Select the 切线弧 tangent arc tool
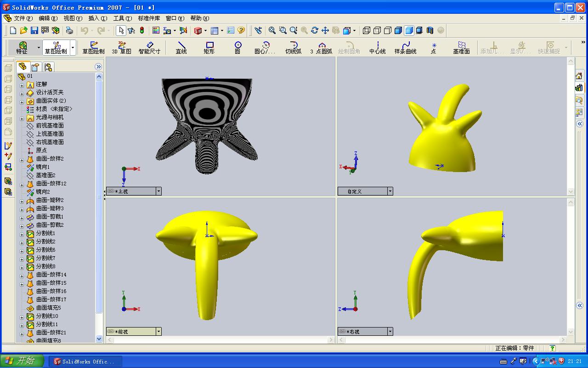Viewport: 588px width, 368px height. click(293, 47)
